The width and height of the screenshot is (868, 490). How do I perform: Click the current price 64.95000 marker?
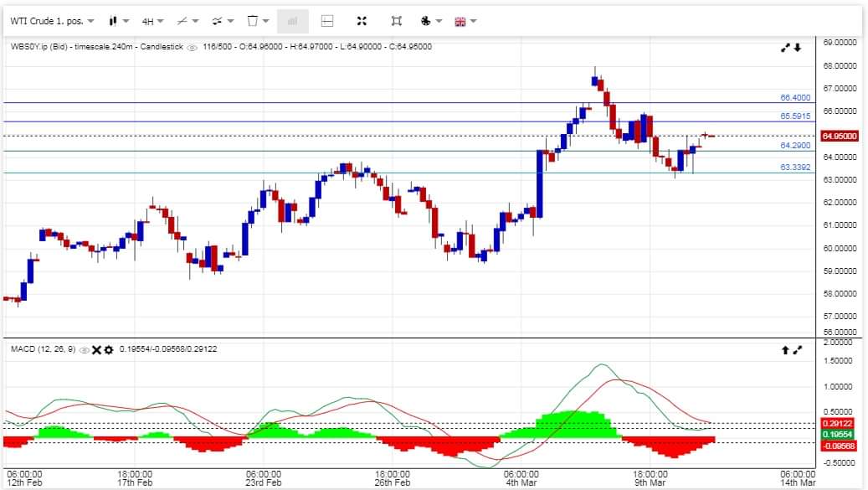838,136
